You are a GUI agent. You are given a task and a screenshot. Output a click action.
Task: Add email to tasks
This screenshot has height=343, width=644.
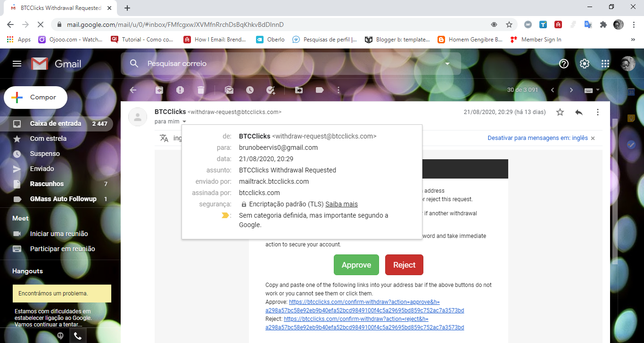click(271, 90)
